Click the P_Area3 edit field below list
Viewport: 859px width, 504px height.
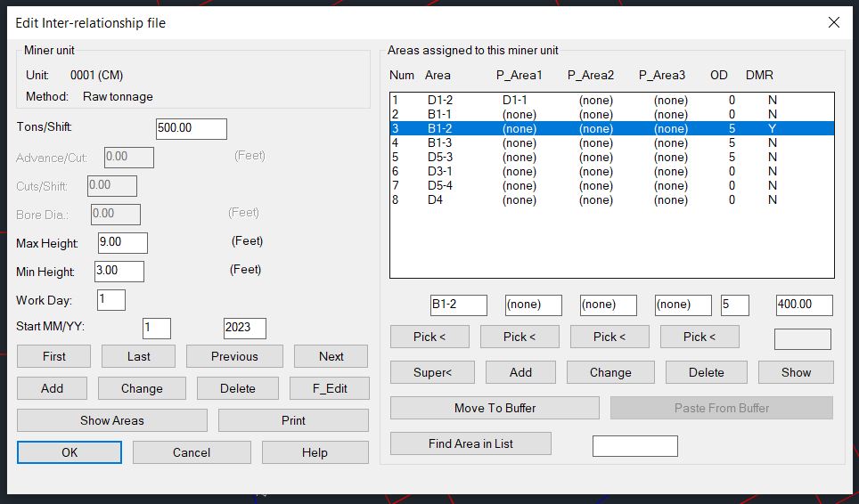[x=683, y=305]
